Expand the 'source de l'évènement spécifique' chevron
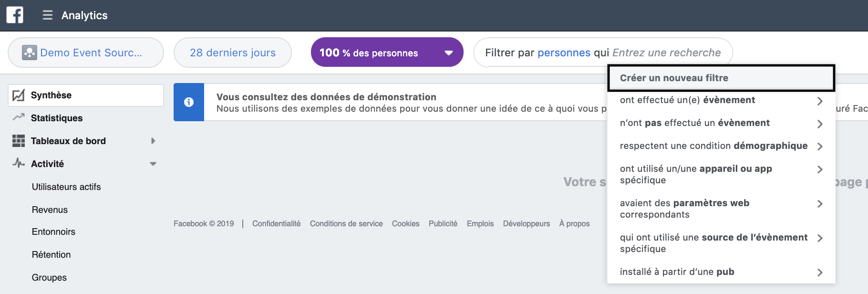Screen dimensions: 868x294 [820, 238]
